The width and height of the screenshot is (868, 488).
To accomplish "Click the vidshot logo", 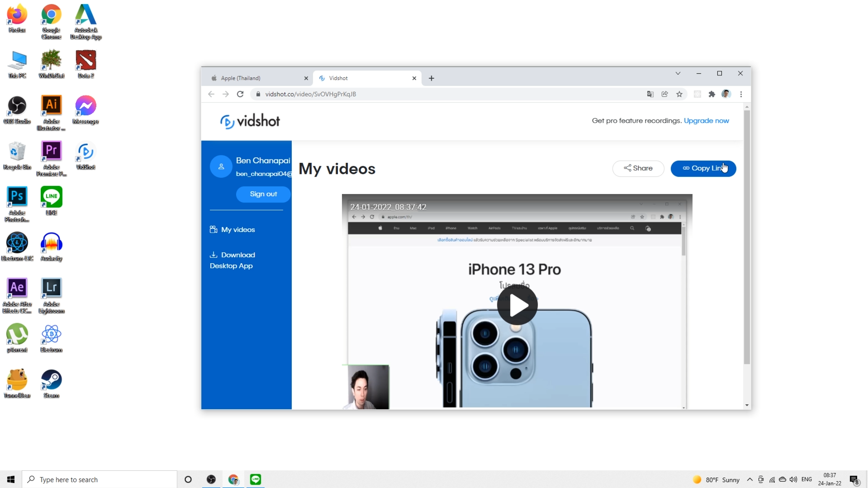I will tap(250, 121).
